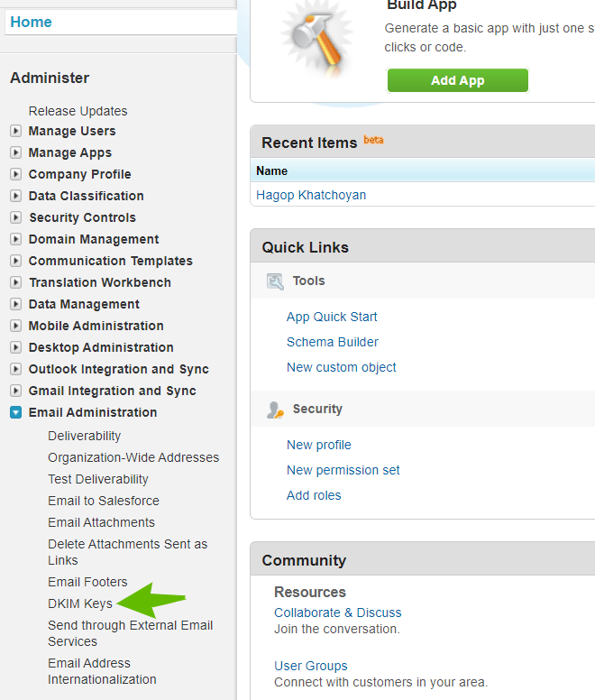Open Email Address Internationalization link
The width and height of the screenshot is (595, 700).
click(102, 671)
